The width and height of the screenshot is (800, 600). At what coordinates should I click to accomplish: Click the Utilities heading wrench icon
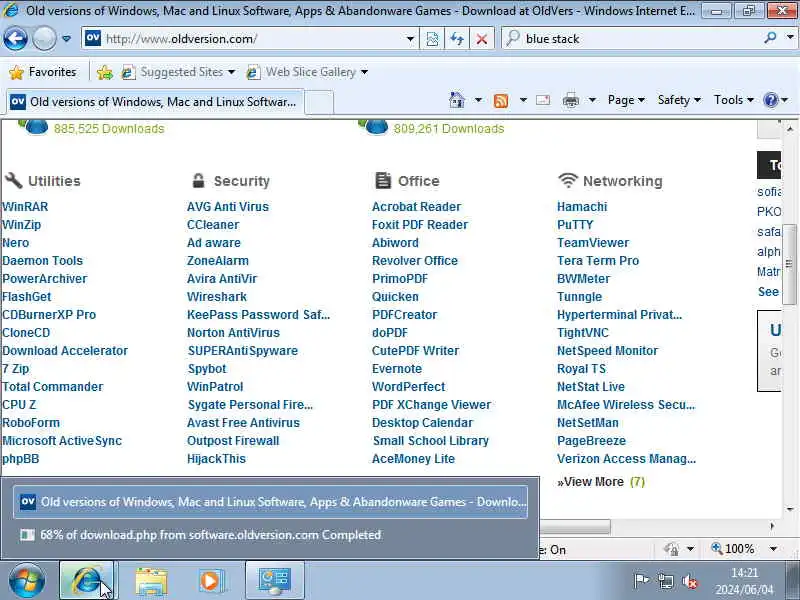point(13,180)
